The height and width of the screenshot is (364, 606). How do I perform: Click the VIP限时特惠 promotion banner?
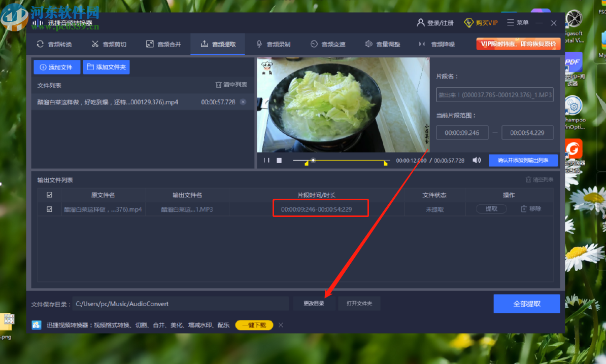click(x=518, y=44)
